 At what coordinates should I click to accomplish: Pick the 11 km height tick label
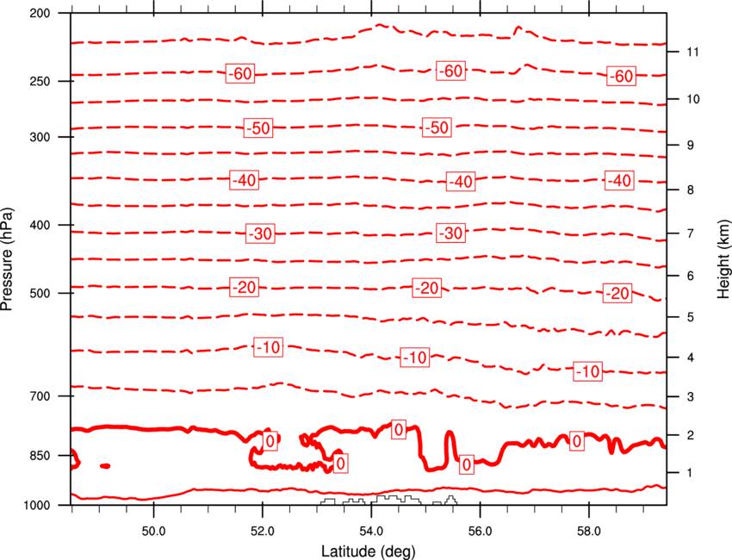[692, 52]
